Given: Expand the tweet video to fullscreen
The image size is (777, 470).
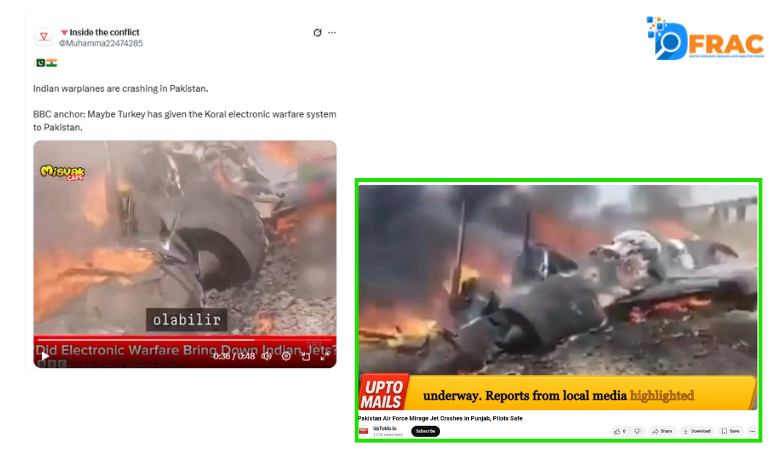Looking at the screenshot, I should pos(325,356).
